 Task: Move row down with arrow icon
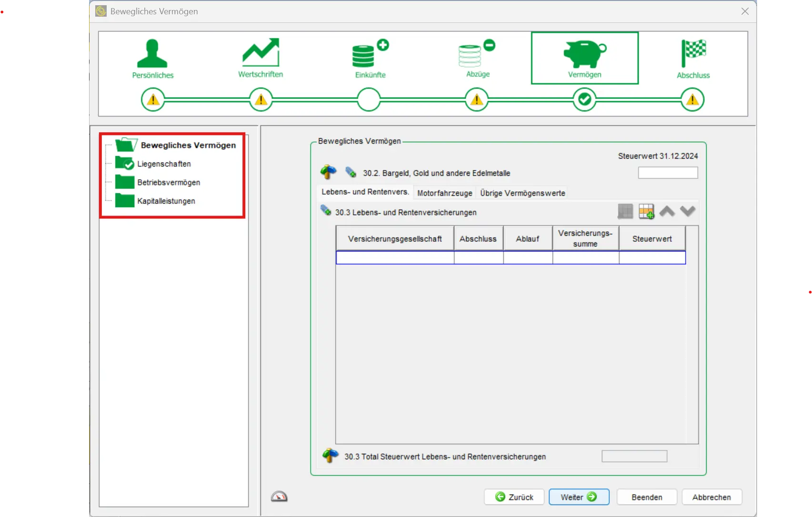click(688, 211)
